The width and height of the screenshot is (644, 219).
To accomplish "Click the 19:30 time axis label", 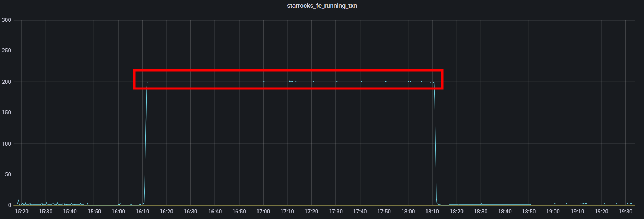I will coord(625,212).
